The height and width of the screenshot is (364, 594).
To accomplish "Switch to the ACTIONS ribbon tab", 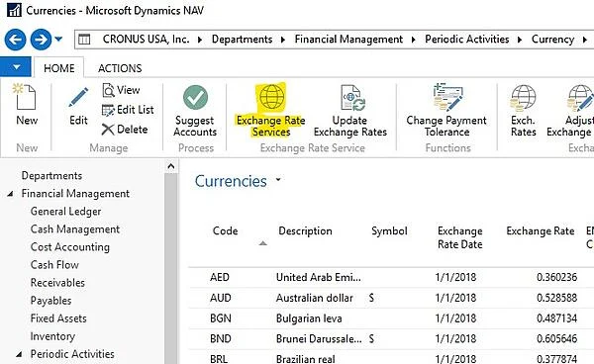I will (120, 68).
